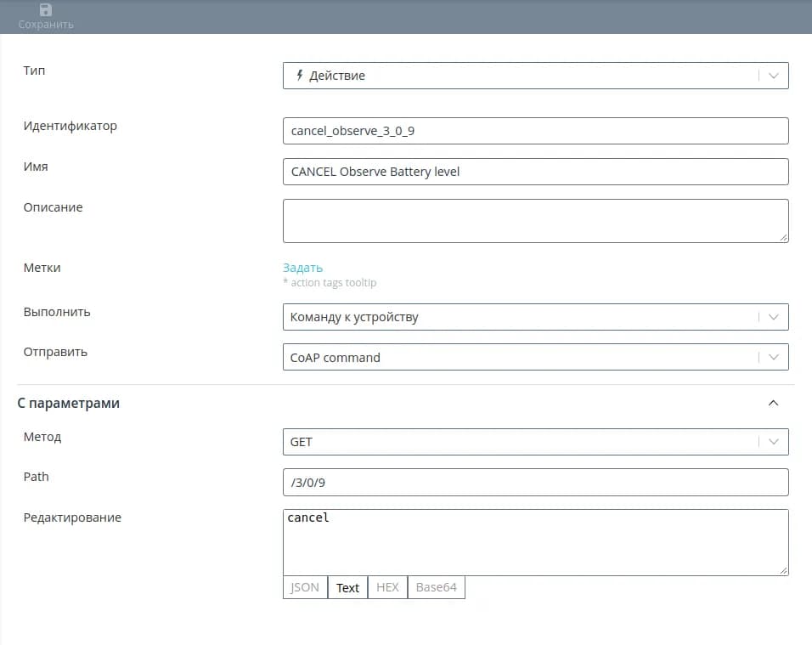The height and width of the screenshot is (645, 812).
Task: Grab the Описание textarea resize handle
Action: [783, 237]
